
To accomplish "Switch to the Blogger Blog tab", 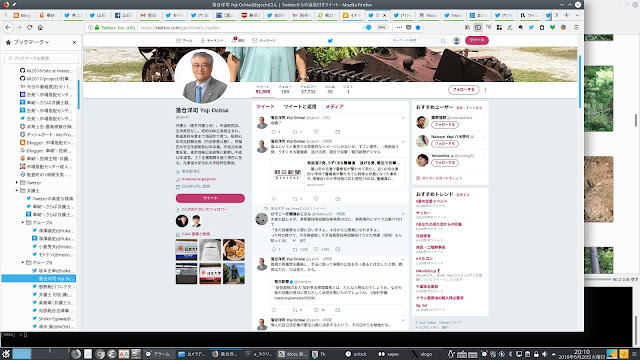I will pyautogui.click(x=23, y=16).
